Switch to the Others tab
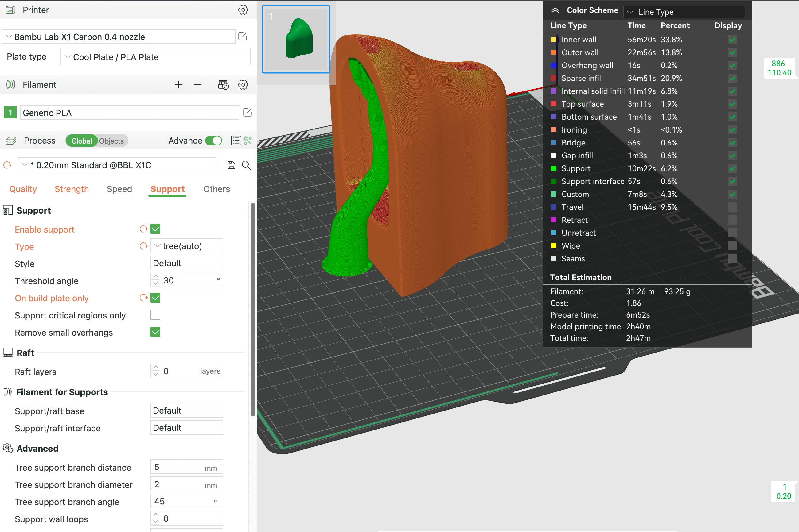Screen dimensions: 799x532 (216, 189)
